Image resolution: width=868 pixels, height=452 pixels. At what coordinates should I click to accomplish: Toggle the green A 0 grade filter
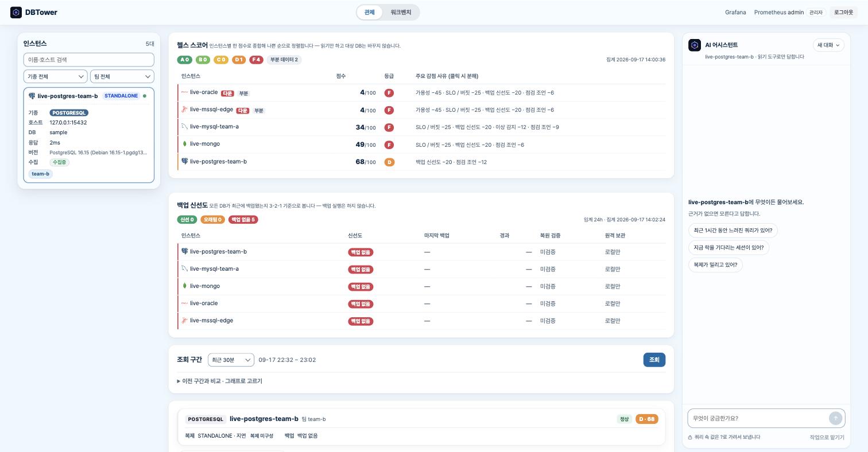pos(184,60)
